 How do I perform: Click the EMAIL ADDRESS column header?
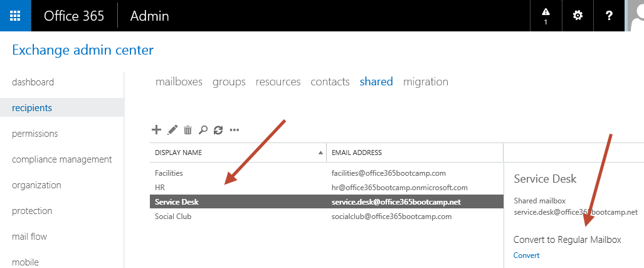coord(415,153)
